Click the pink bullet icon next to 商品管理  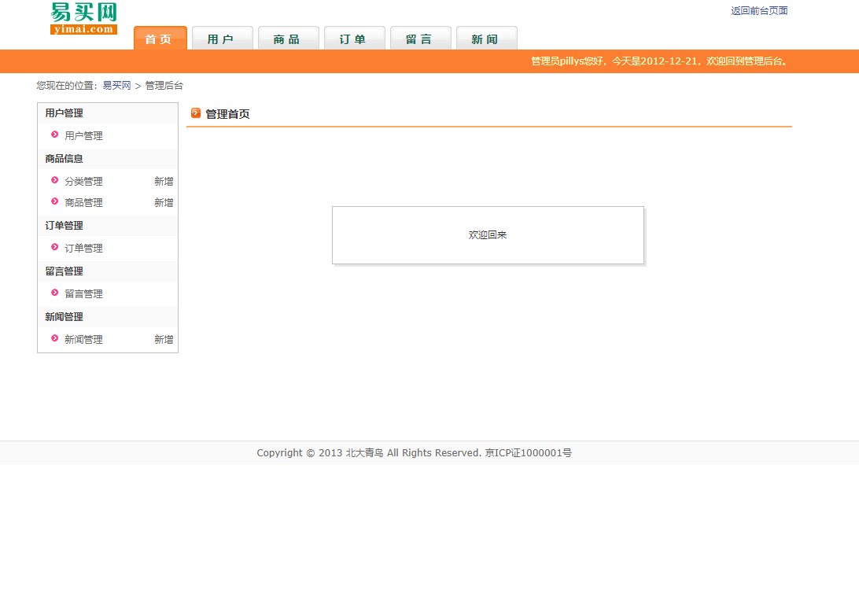55,201
